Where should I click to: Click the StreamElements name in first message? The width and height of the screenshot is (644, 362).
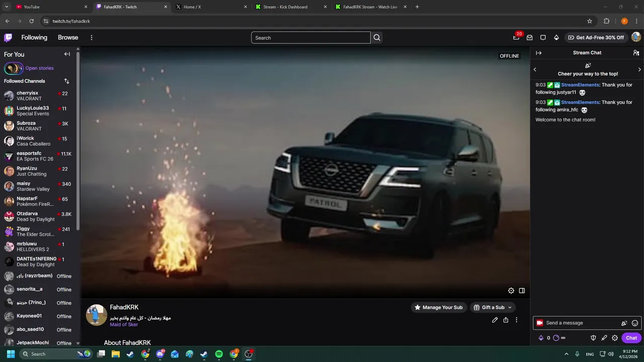click(x=580, y=85)
